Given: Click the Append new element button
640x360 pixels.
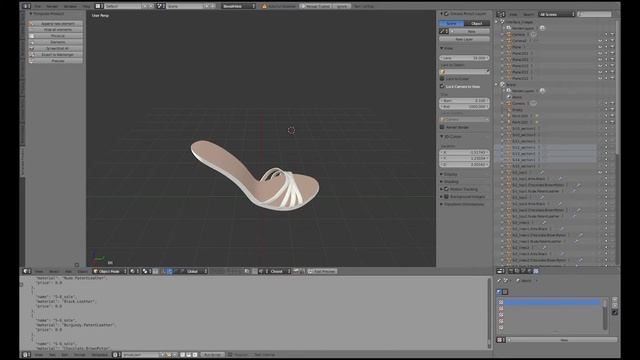Looking at the screenshot, I should 56,24.
